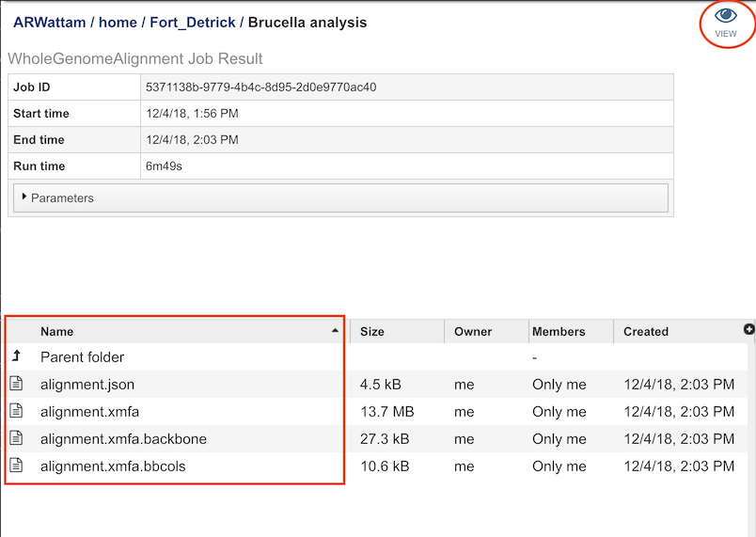The height and width of the screenshot is (537, 756).
Task: Click the WholeGenomeAlignment Job Result heading
Action: 135,59
